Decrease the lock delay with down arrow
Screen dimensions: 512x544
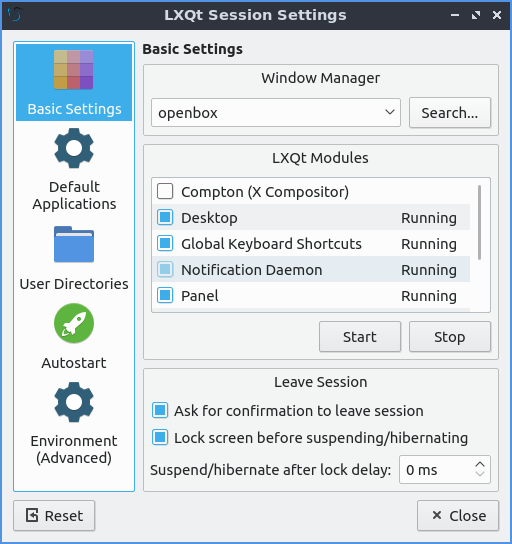tap(480, 474)
